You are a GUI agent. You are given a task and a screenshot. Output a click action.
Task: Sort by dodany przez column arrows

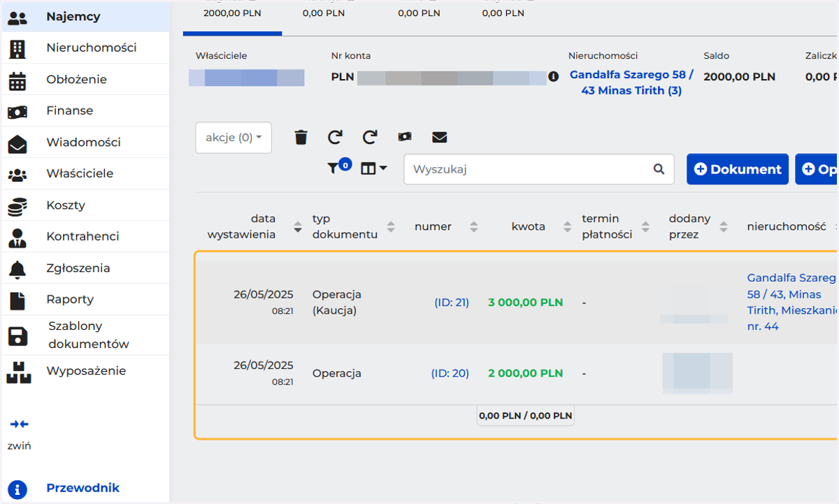click(x=724, y=226)
